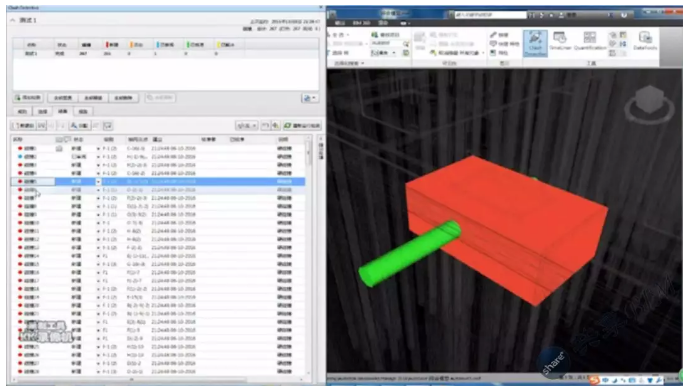Open the 输出 output ribbon tab
Viewport: 686px width, 392px height.
tap(340, 23)
